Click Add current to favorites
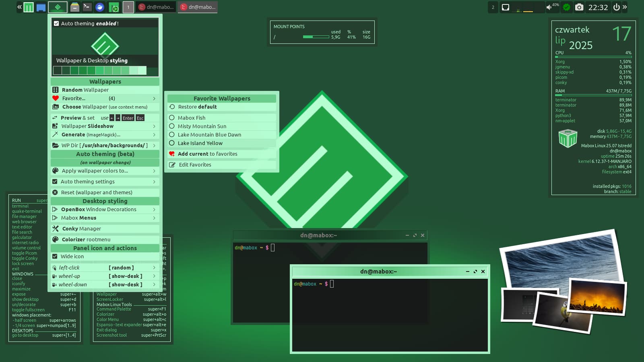 [207, 154]
